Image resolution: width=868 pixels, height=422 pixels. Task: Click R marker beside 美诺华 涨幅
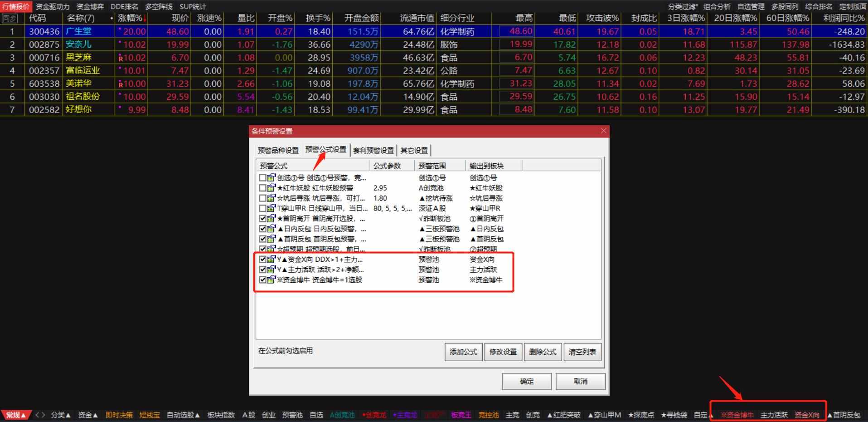pos(121,84)
